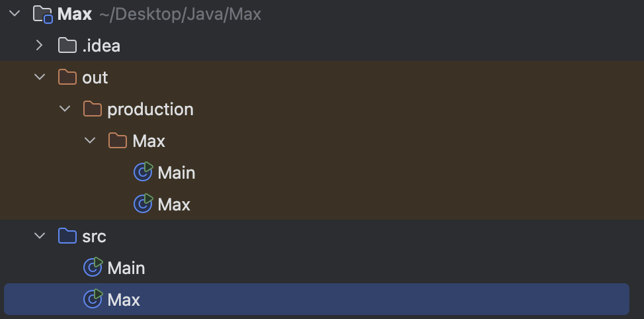Click the Max class icon under src
The width and height of the screenshot is (644, 319).
(93, 299)
